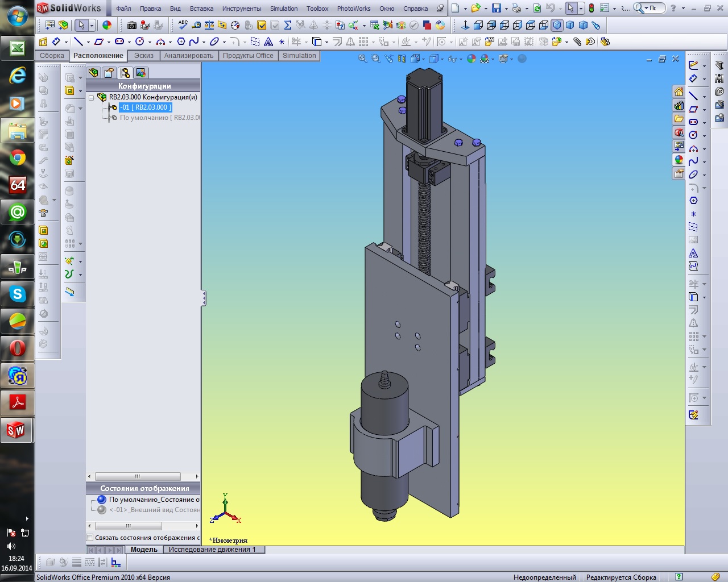Click the Print icon in the top toolbar

[x=516, y=8]
